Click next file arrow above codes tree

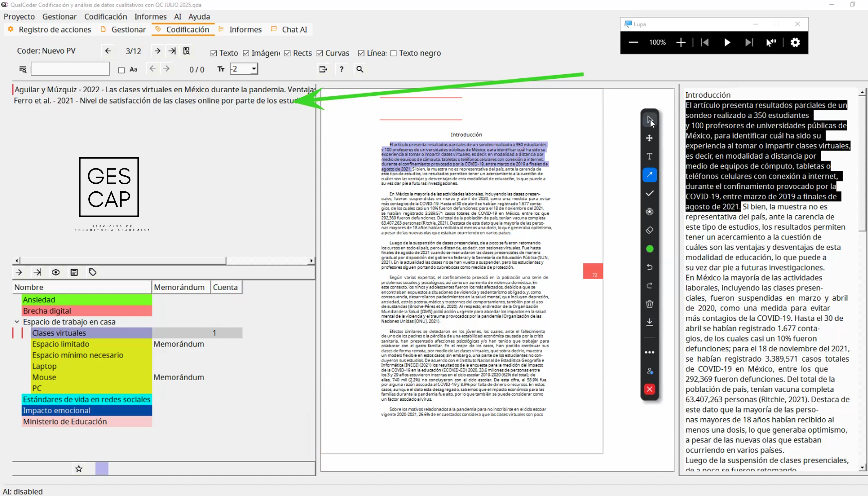(19, 272)
